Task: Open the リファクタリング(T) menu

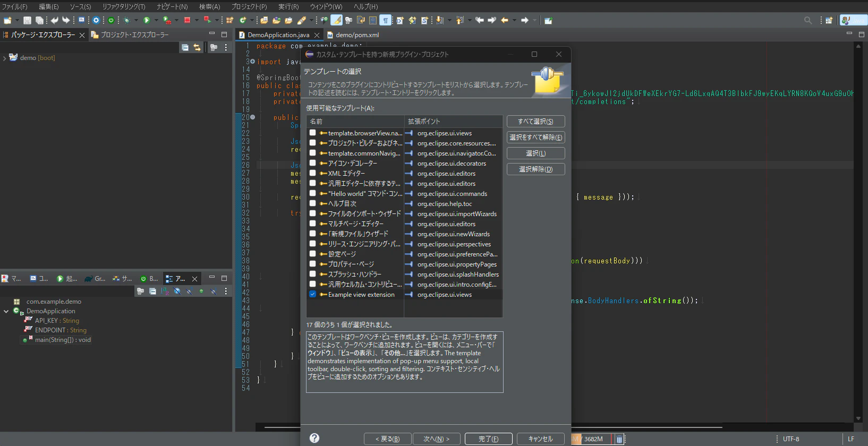Action: [124, 6]
